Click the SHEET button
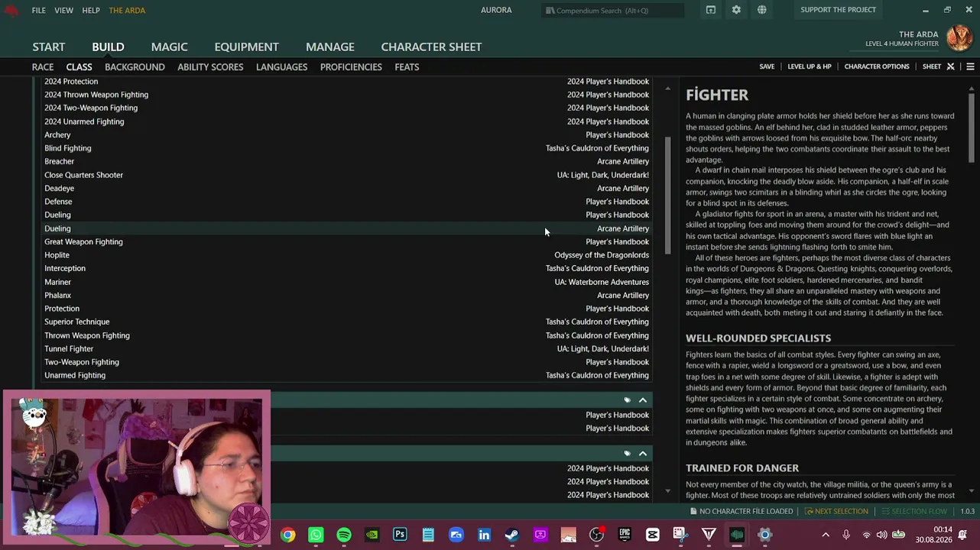The height and width of the screenshot is (550, 980). 932,66
